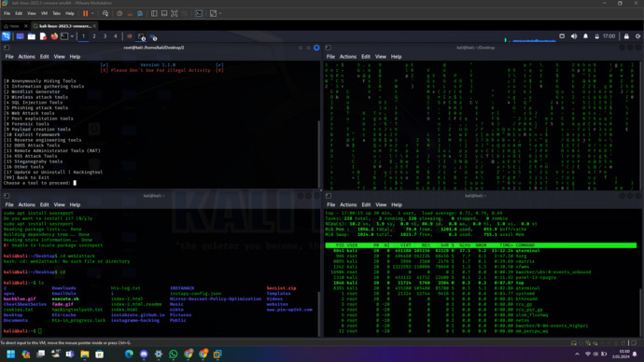Viewport: 644px width, 362px height.
Task: Open Microsoft Edge in Windows taskbar
Action: [x=129, y=354]
